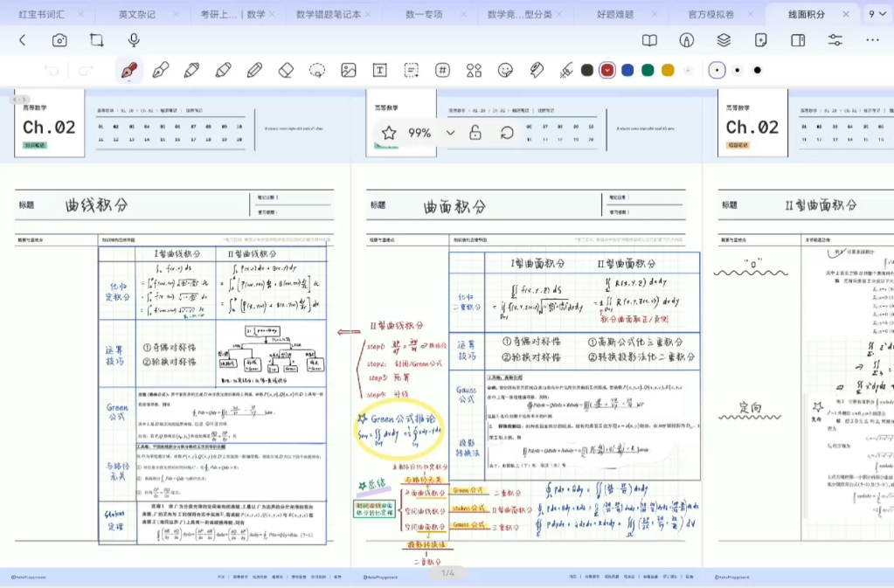Open the more options ellipsis menu
Image resolution: width=894 pixels, height=588 pixels.
(x=872, y=40)
